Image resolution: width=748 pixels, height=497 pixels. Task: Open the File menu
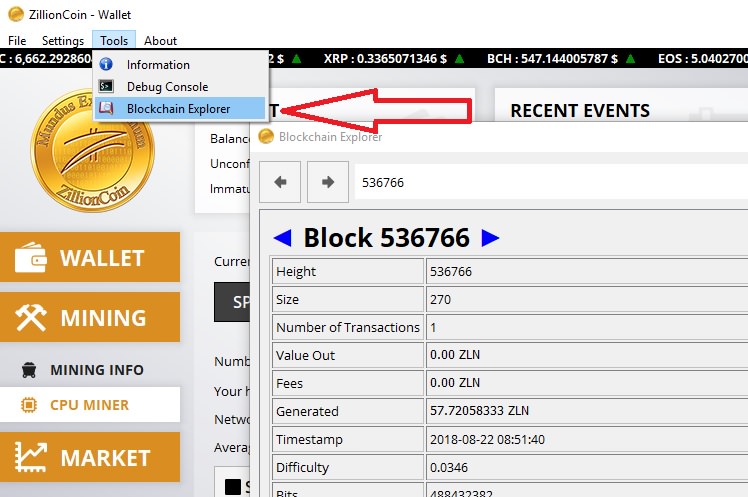click(x=17, y=41)
